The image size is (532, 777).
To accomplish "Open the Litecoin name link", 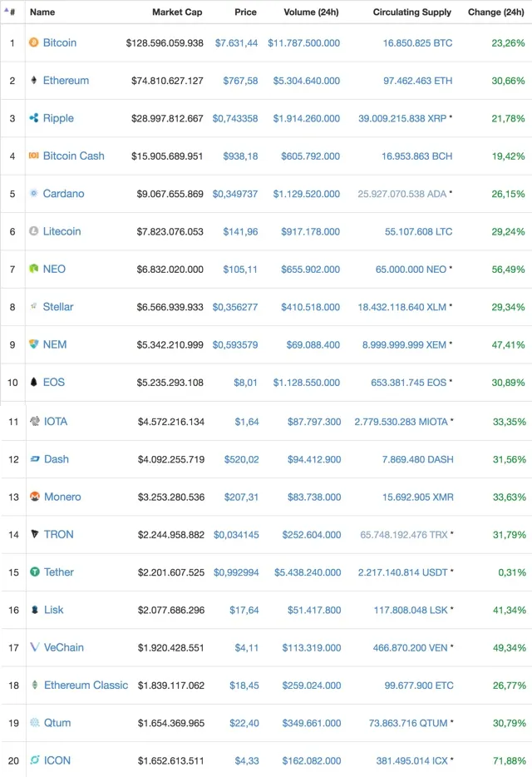I will pos(62,231).
